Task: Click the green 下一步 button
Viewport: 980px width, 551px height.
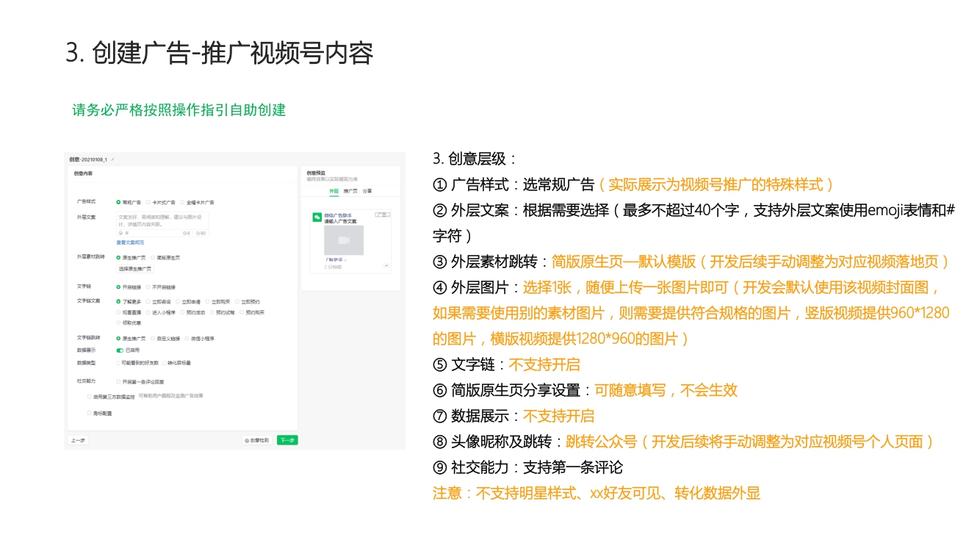Action: pos(287,440)
